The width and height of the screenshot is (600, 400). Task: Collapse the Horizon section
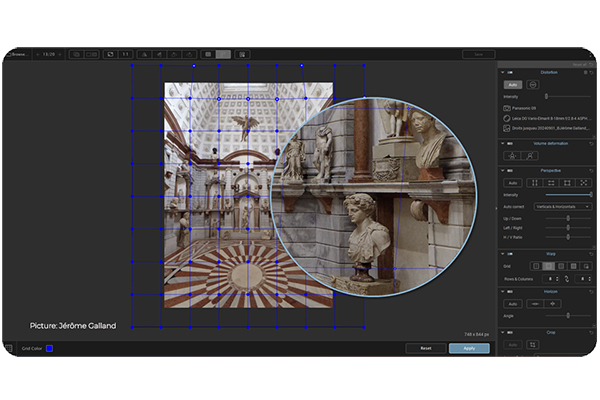pos(502,292)
